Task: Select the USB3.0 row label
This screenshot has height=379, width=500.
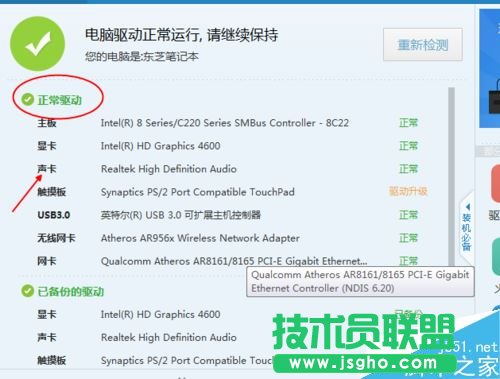Action: click(x=54, y=215)
